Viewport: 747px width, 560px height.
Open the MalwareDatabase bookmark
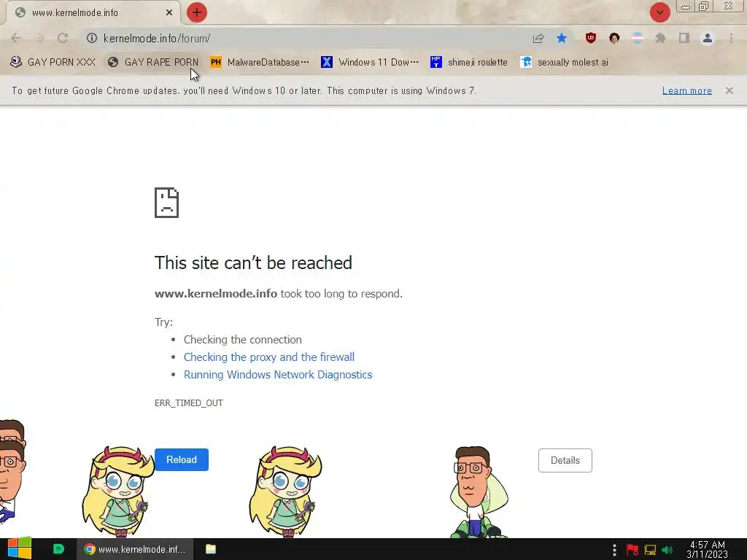coord(260,63)
